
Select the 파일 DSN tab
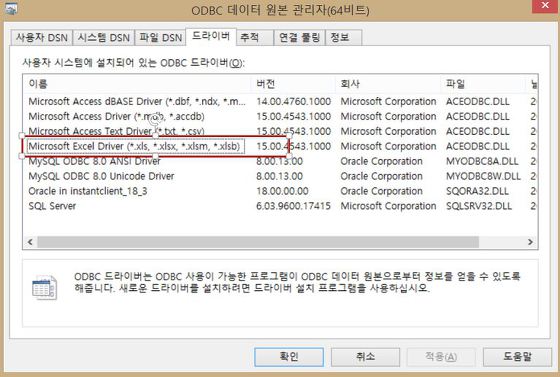click(x=160, y=37)
